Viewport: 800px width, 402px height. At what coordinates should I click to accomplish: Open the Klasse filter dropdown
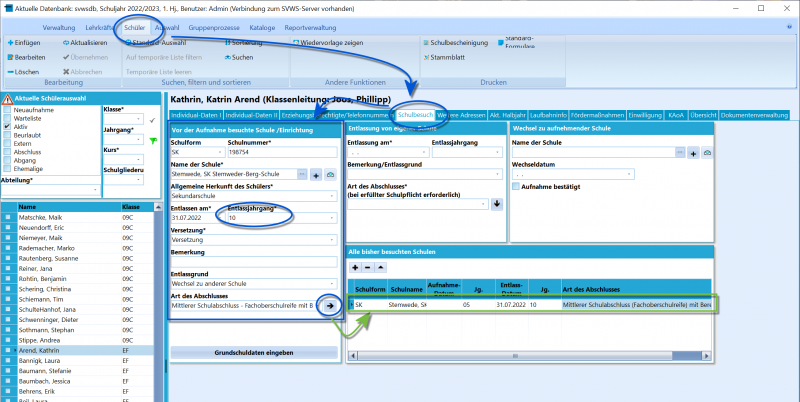tap(139, 119)
